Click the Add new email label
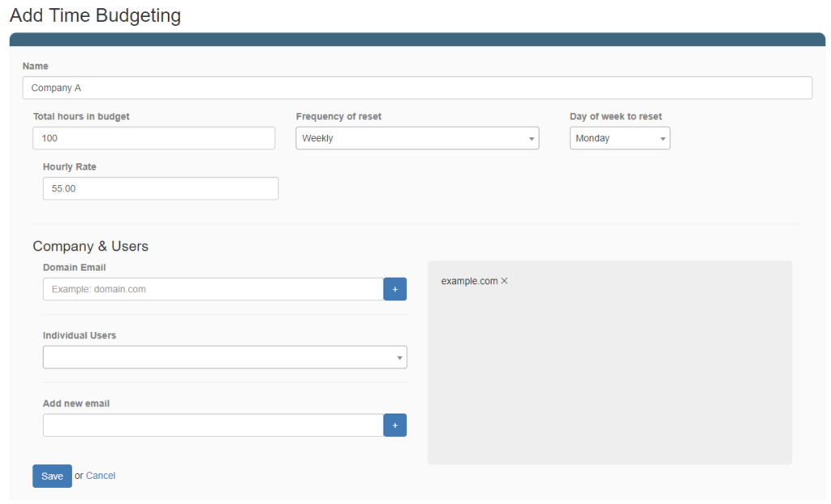Viewport: 831px width, 504px height. coord(76,403)
